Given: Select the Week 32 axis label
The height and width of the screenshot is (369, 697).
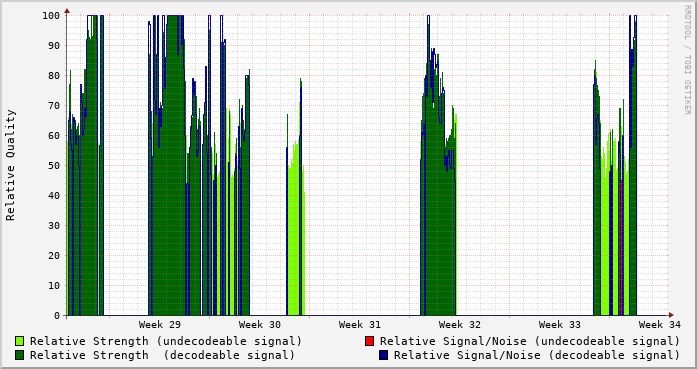Looking at the screenshot, I should 460,325.
